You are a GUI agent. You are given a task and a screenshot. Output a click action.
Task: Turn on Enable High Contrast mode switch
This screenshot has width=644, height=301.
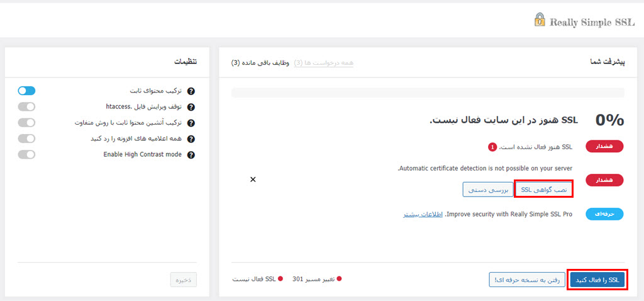pyautogui.click(x=26, y=155)
